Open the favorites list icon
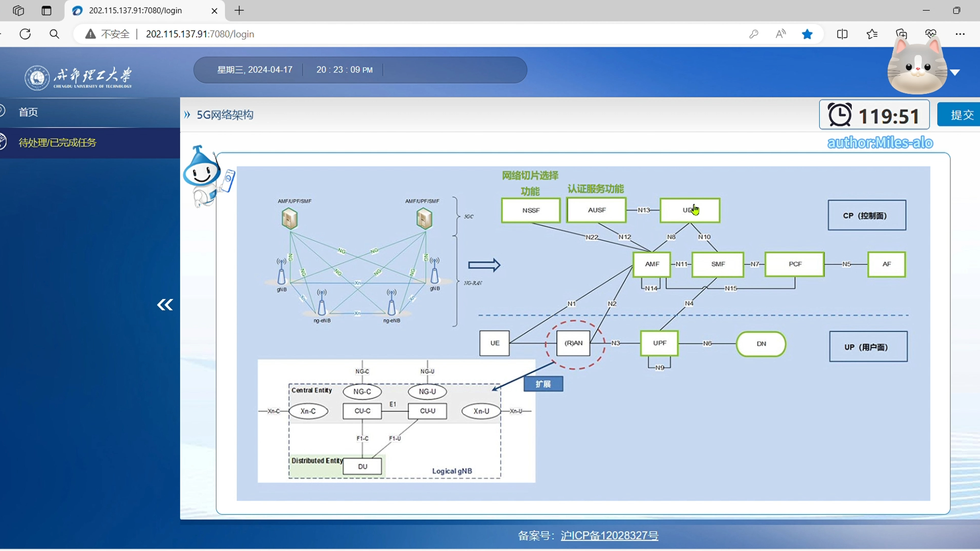Screen dimensions: 980x551 (x=872, y=34)
